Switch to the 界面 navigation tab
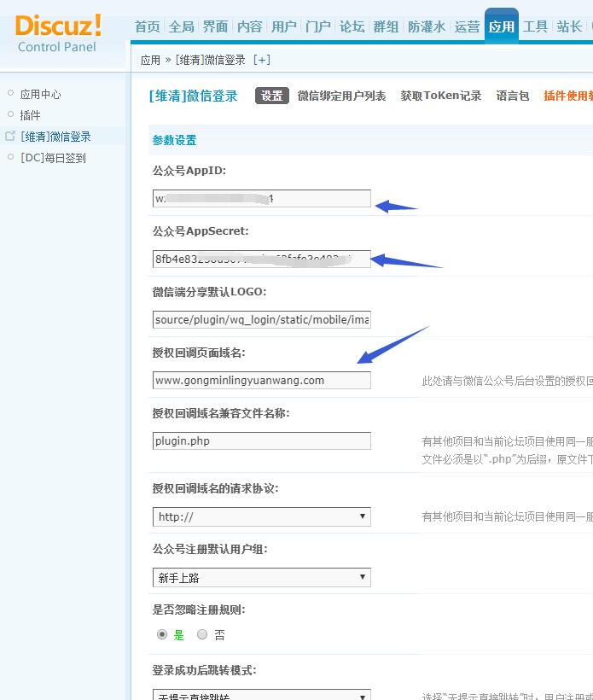This screenshot has height=700, width=593. tap(216, 26)
